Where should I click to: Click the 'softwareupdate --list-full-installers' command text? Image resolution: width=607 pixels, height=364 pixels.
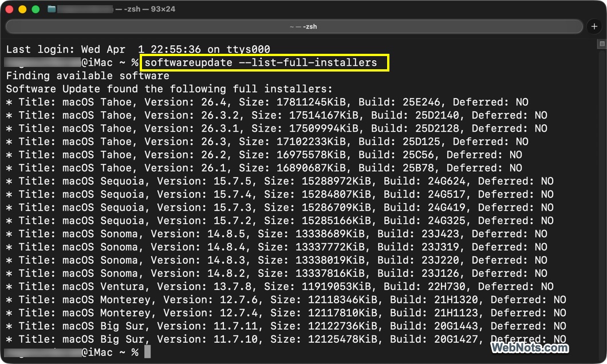(261, 62)
